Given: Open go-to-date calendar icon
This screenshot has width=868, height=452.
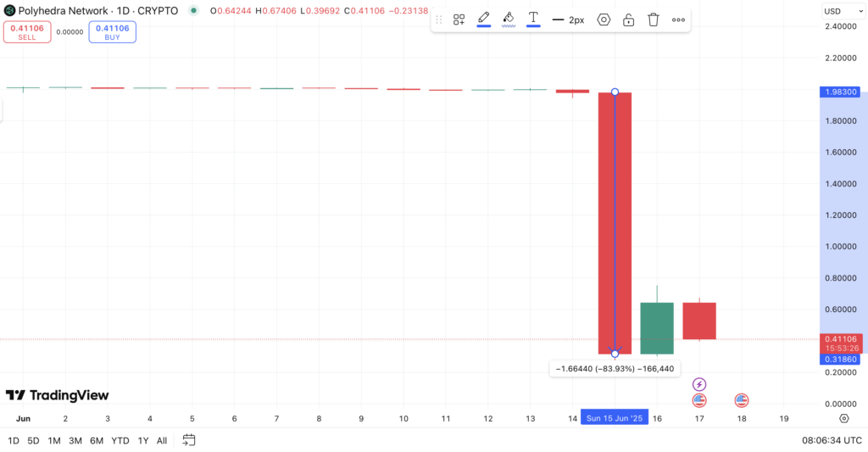Looking at the screenshot, I should tap(189, 440).
